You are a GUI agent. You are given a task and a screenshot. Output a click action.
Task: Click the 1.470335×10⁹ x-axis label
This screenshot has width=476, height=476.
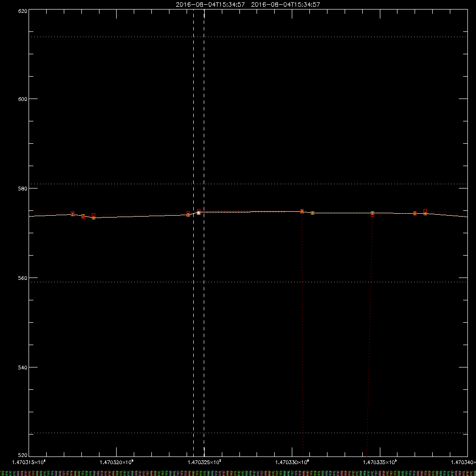click(380, 462)
